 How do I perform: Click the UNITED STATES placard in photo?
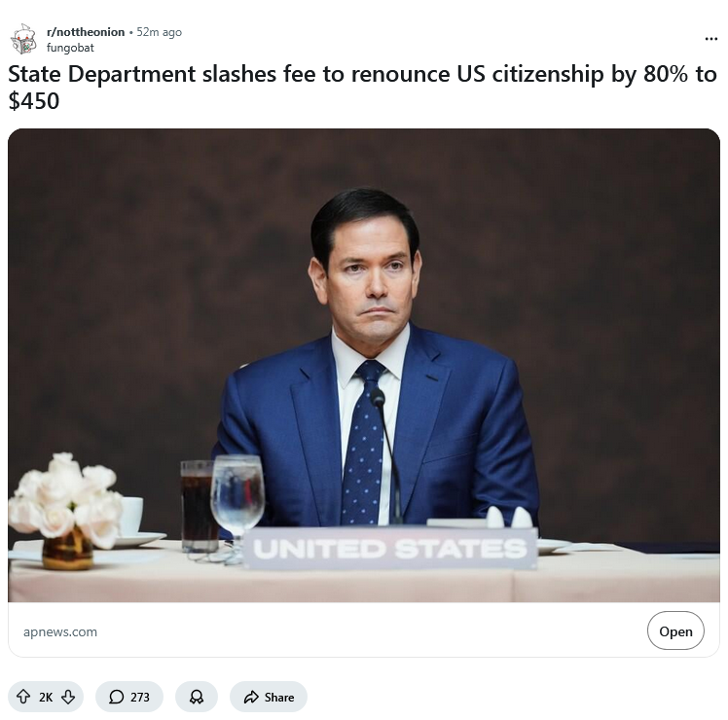tap(390, 549)
